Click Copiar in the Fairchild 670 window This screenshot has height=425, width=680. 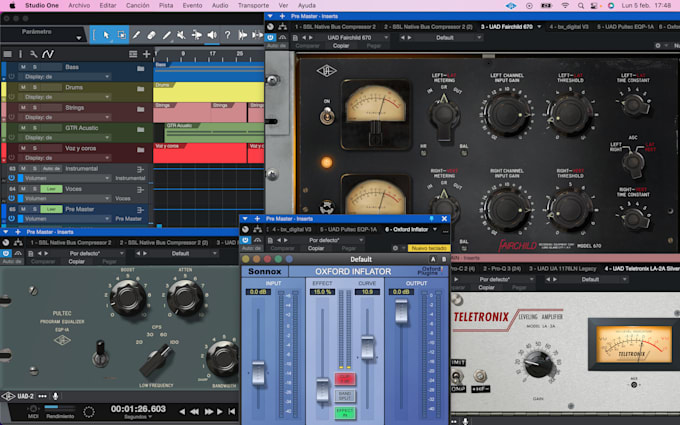point(341,46)
